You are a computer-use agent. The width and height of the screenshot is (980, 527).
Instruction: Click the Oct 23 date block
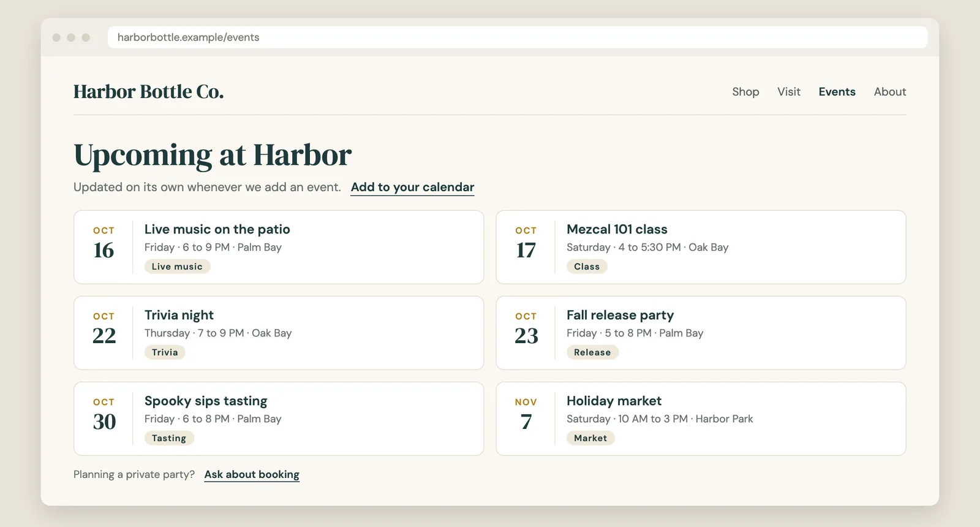pyautogui.click(x=526, y=329)
